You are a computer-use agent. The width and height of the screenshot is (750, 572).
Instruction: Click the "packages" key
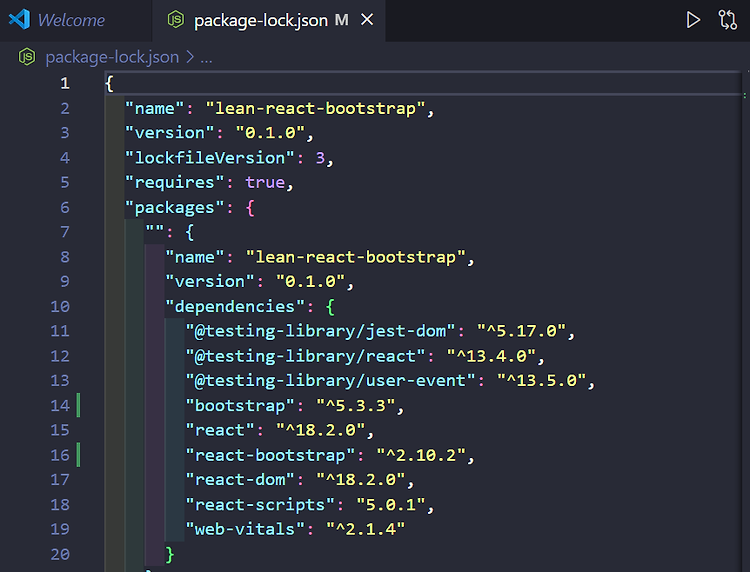tap(175, 208)
